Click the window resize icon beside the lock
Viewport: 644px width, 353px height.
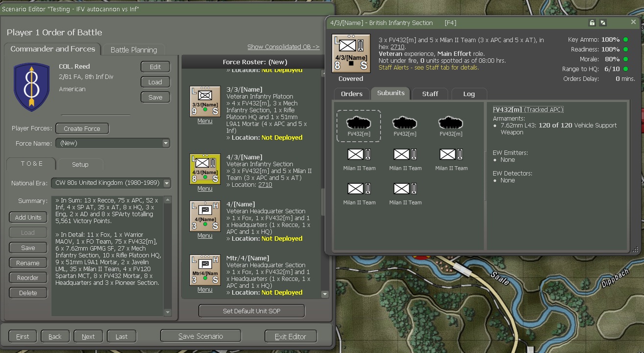(x=603, y=23)
